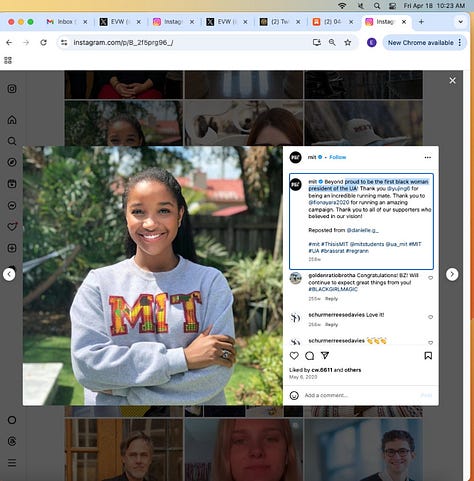Click browser back button
Image resolution: width=474 pixels, height=481 pixels.
pos(9,42)
